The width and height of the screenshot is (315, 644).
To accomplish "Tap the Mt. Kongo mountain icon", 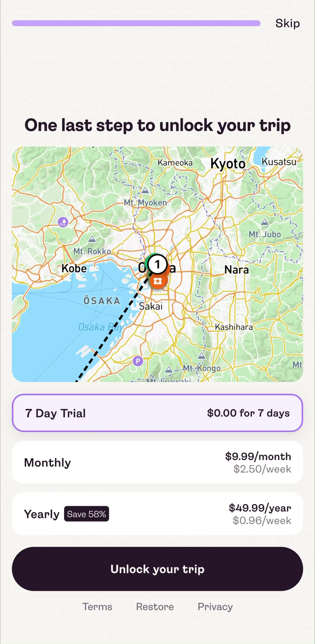I will (x=202, y=356).
